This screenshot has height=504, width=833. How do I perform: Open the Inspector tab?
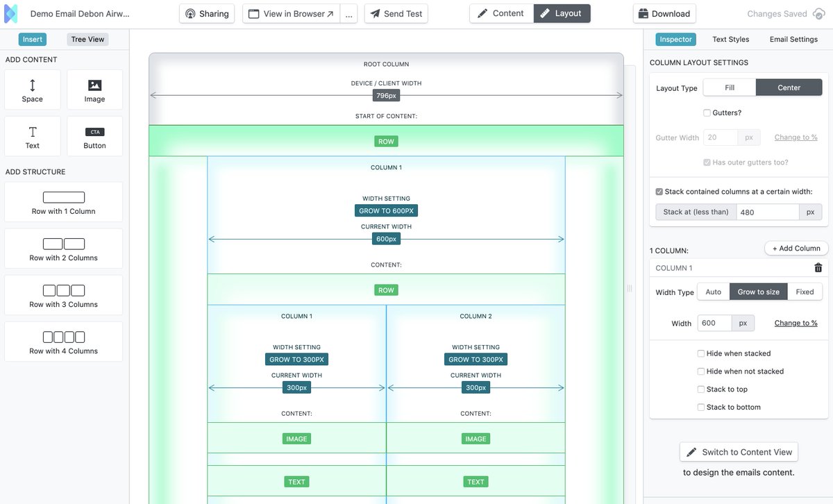click(675, 40)
